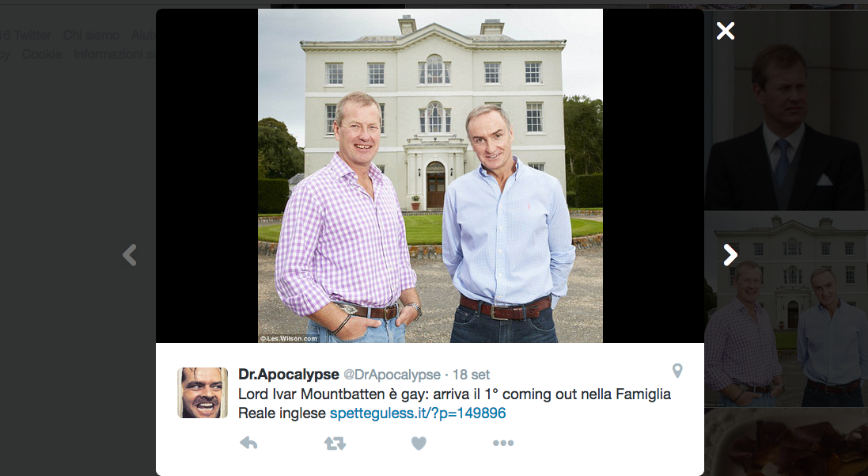The image size is (868, 476).
Task: Select the dimmed thumbnail of the white house photo
Action: pos(786,309)
